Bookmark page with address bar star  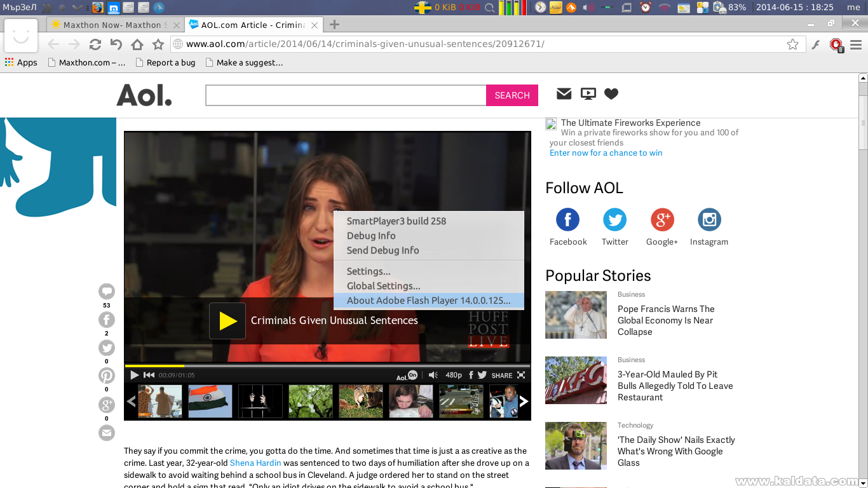click(x=792, y=44)
